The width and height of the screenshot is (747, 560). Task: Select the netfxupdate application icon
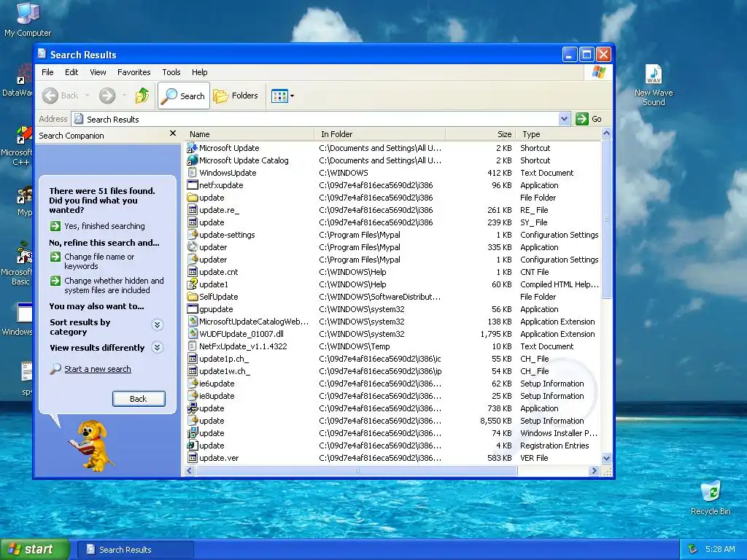point(193,184)
